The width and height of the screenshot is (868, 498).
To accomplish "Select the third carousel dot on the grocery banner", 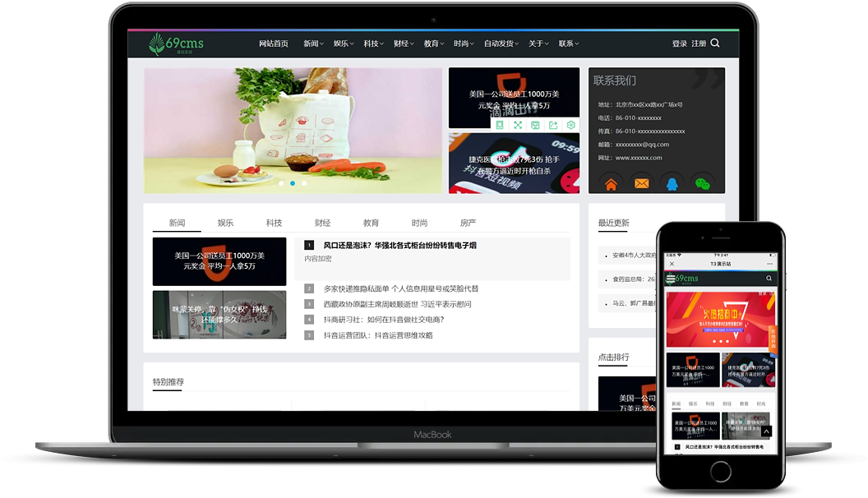I will point(304,183).
